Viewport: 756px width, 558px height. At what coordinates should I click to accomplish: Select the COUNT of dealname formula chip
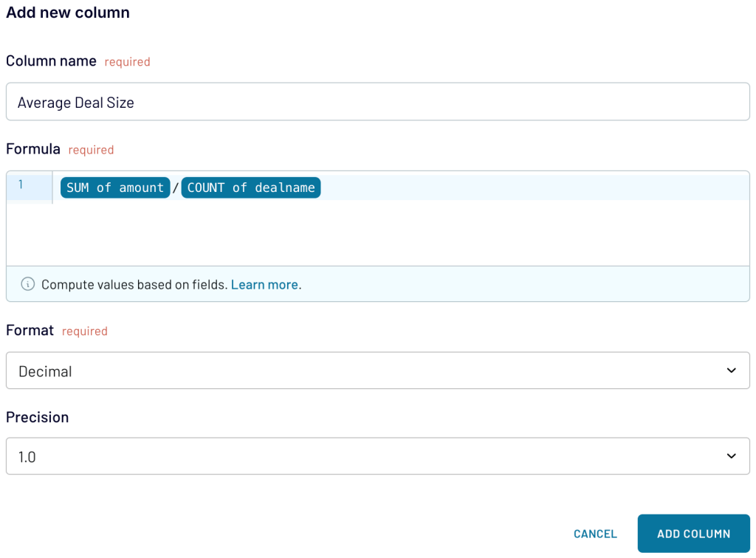251,187
